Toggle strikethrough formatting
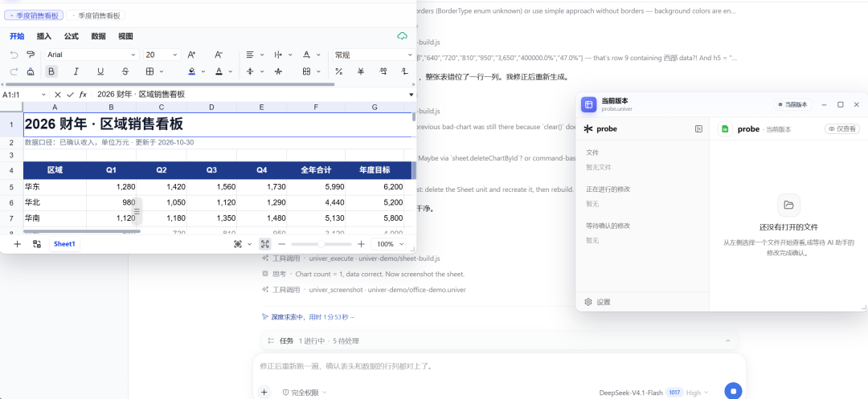This screenshot has width=868, height=399. pyautogui.click(x=125, y=71)
